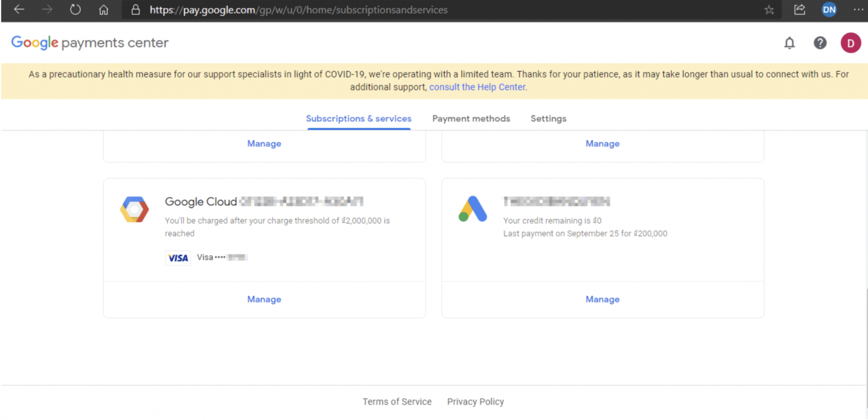Open browser settings three-dot menu
The image size is (868, 420).
pyautogui.click(x=858, y=10)
